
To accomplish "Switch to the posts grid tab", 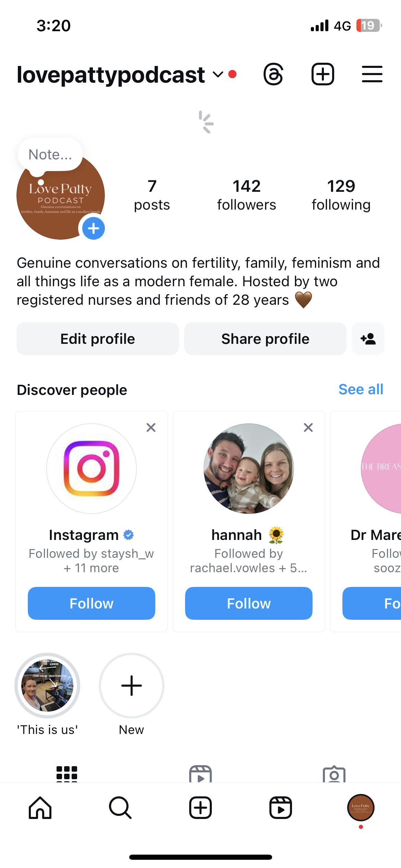I will (67, 774).
